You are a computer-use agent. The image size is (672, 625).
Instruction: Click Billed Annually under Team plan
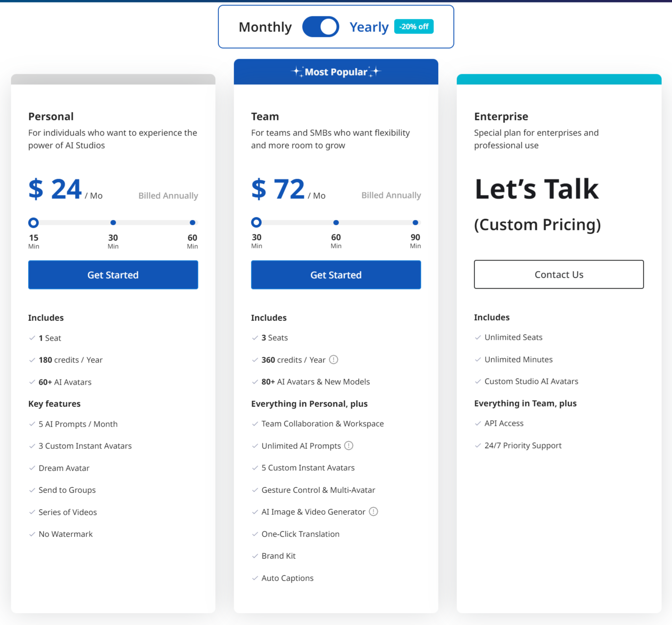point(391,195)
